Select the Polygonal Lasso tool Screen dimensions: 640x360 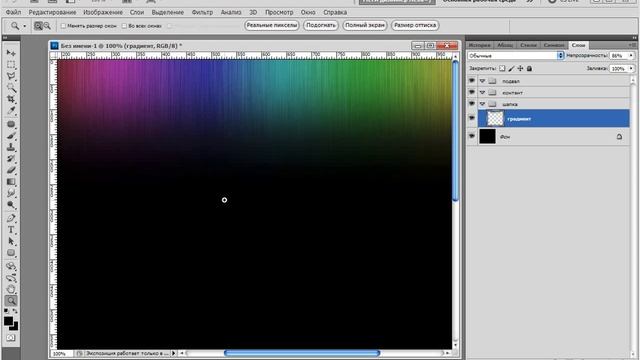[x=11, y=76]
